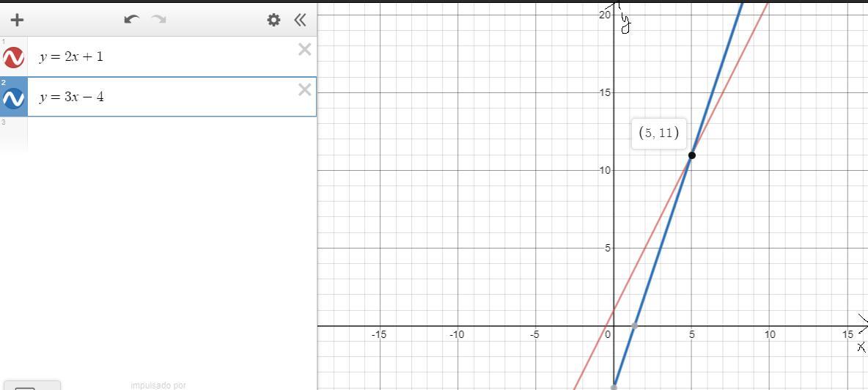Collapse the expression list panel
The width and height of the screenshot is (868, 390).
(x=300, y=20)
